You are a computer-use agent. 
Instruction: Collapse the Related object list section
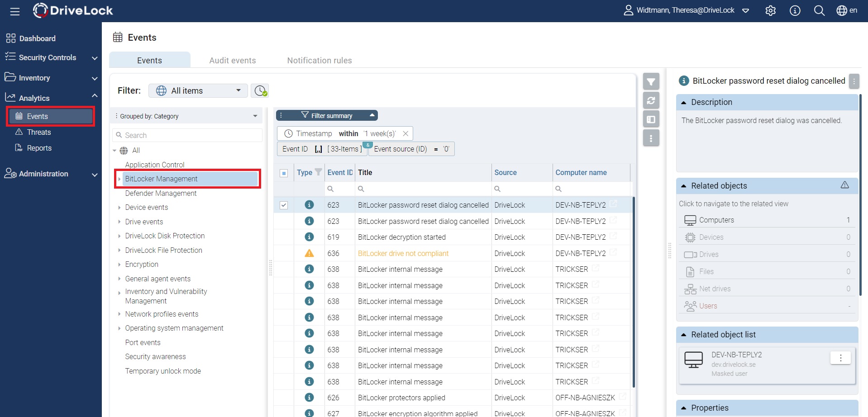(684, 335)
